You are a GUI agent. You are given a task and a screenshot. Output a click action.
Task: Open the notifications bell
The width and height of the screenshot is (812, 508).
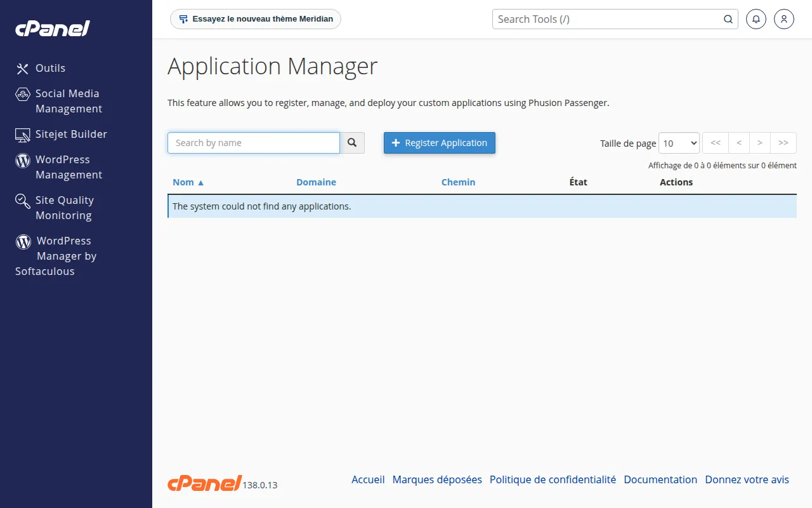pyautogui.click(x=756, y=19)
